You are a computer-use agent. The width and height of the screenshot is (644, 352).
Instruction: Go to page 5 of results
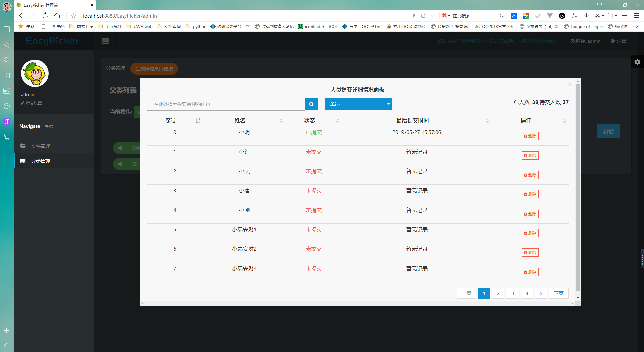click(541, 293)
